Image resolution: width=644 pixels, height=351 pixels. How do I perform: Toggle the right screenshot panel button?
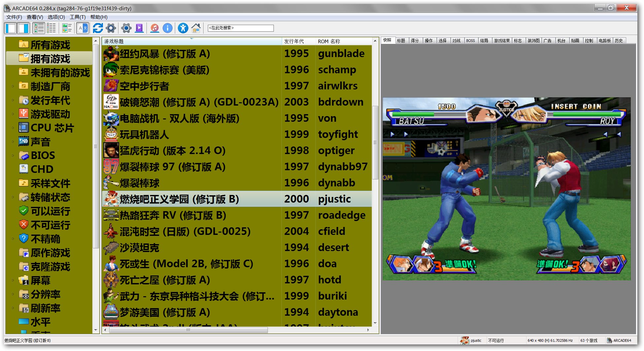[23, 28]
